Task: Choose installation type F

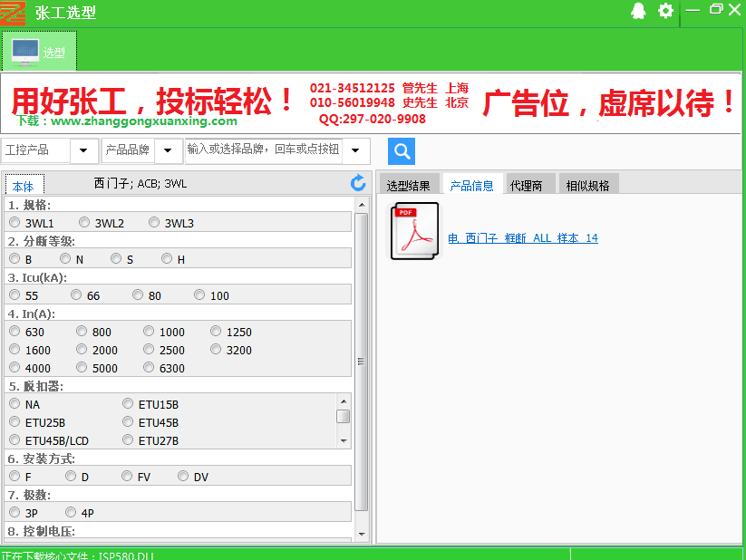Action: coord(15,476)
